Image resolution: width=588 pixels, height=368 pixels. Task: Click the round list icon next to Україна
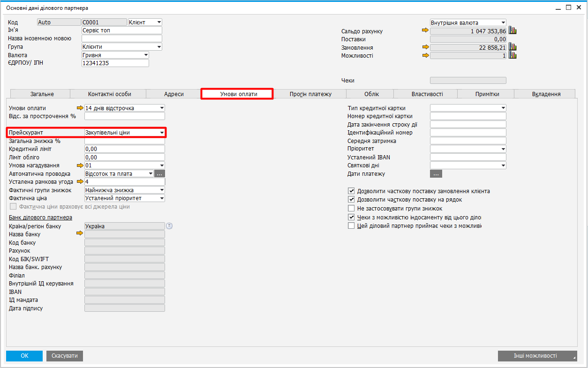pyautogui.click(x=170, y=226)
